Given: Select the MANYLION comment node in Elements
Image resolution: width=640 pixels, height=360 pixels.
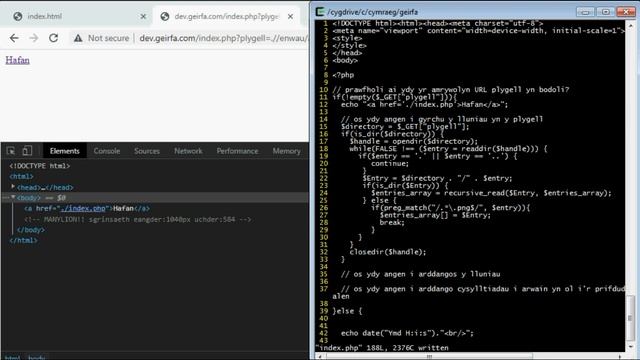Looking at the screenshot, I should coord(137,220).
